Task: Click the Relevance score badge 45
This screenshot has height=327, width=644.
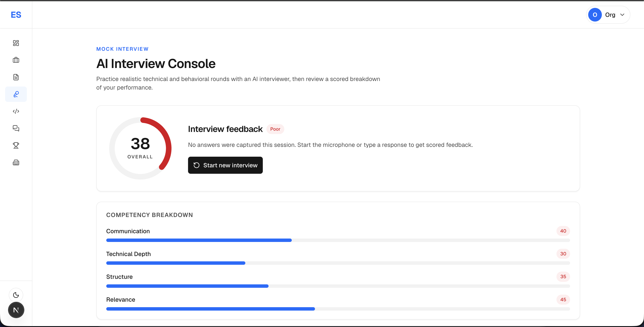Action: click(563, 300)
